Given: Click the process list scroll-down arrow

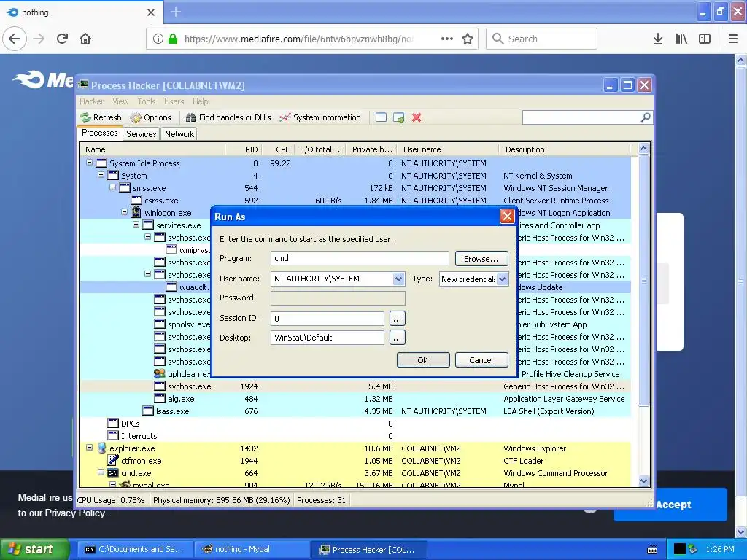Looking at the screenshot, I should [x=643, y=481].
